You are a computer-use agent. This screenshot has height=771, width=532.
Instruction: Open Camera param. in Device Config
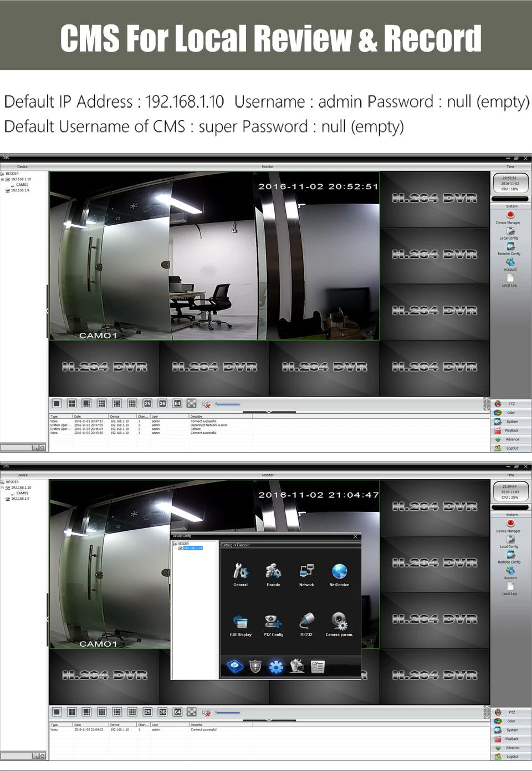tap(339, 625)
